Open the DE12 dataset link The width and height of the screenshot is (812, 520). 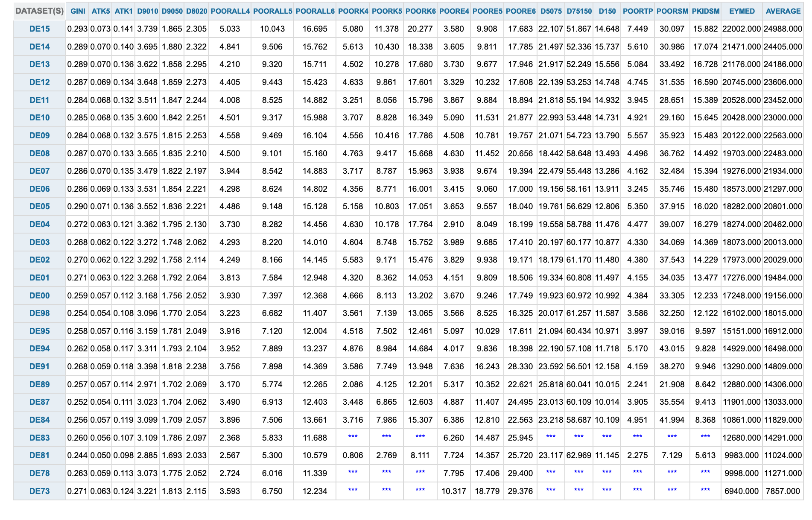39,82
